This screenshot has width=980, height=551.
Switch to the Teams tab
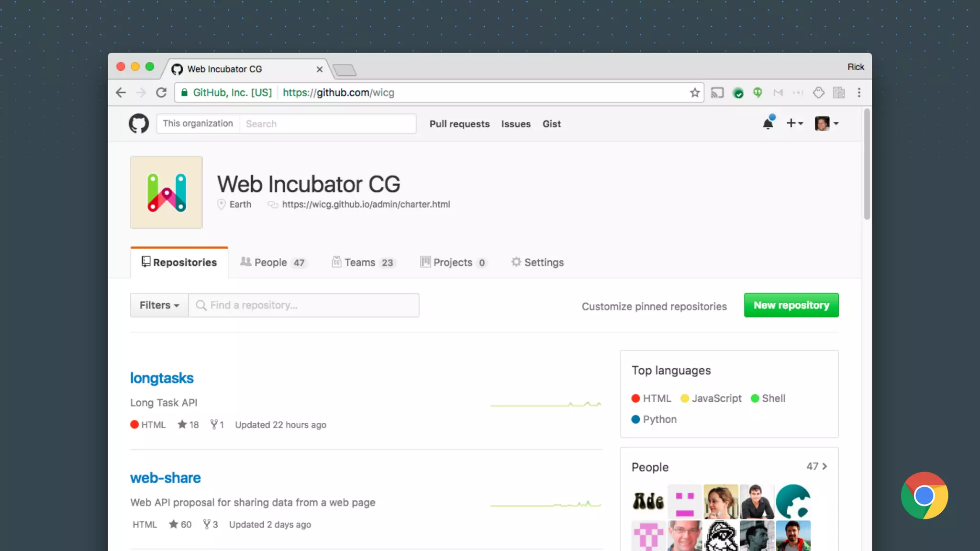pyautogui.click(x=362, y=262)
